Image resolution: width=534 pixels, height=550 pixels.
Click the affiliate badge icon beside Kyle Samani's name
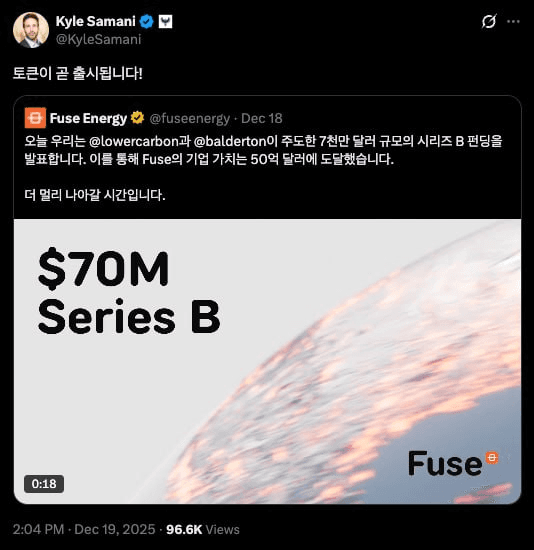coord(165,22)
